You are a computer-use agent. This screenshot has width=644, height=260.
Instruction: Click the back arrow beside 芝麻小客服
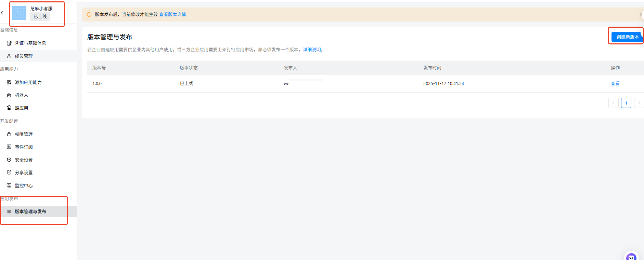(2, 13)
